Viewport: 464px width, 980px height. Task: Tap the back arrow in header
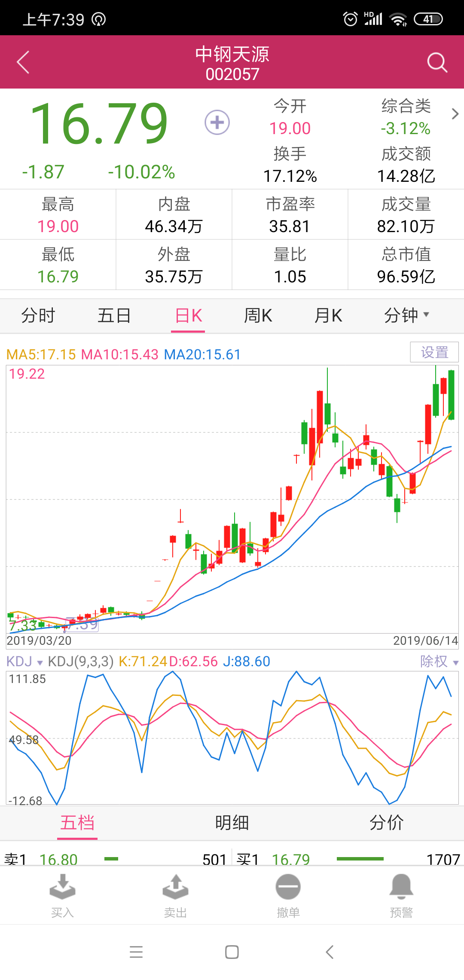(x=23, y=62)
